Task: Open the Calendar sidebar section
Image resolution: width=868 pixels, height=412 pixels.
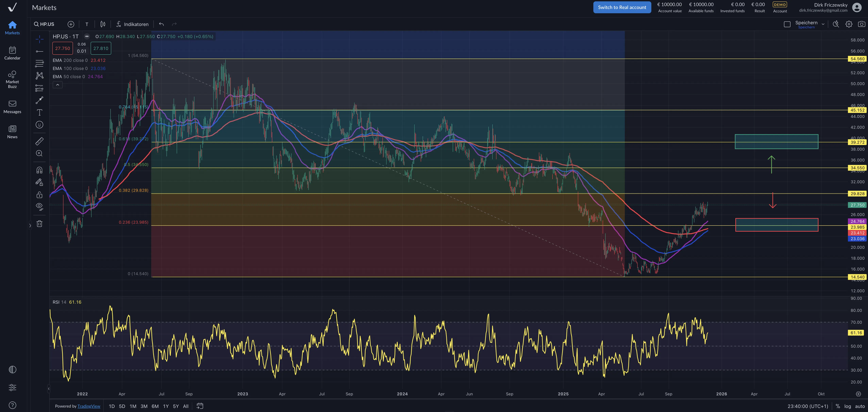Action: click(x=12, y=53)
